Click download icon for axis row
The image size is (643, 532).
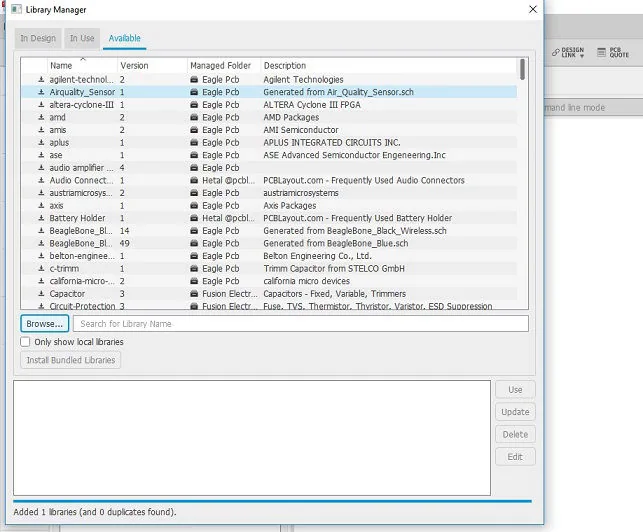click(41, 205)
